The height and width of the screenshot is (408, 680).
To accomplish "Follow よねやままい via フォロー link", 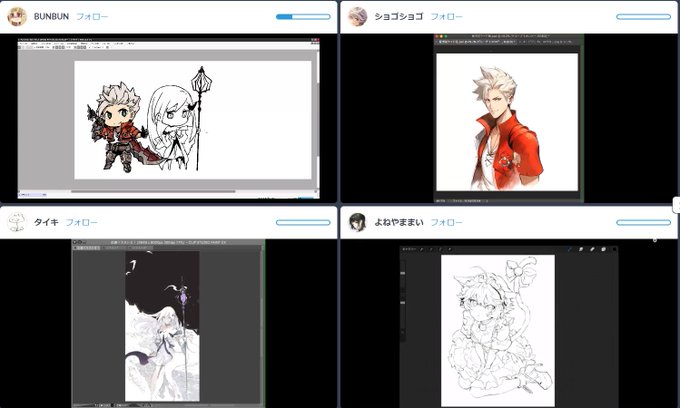I will (x=446, y=222).
